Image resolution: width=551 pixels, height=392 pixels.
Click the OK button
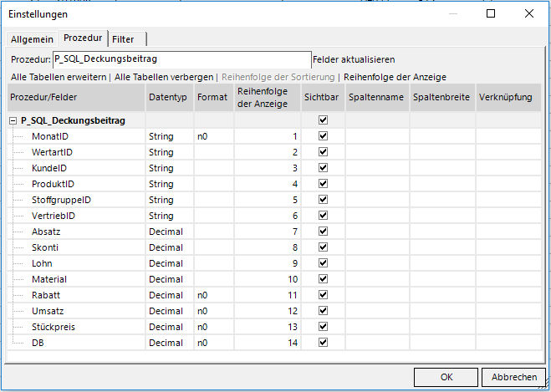click(446, 376)
